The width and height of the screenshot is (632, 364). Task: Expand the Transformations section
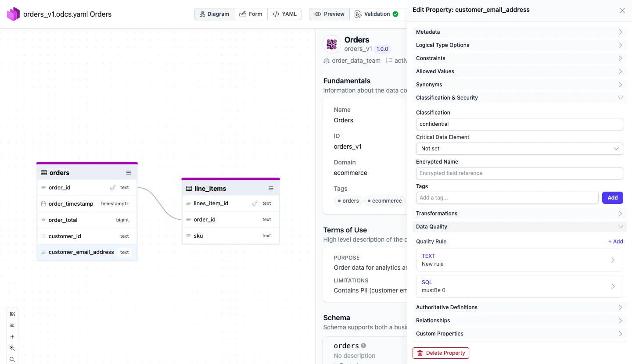pyautogui.click(x=520, y=214)
